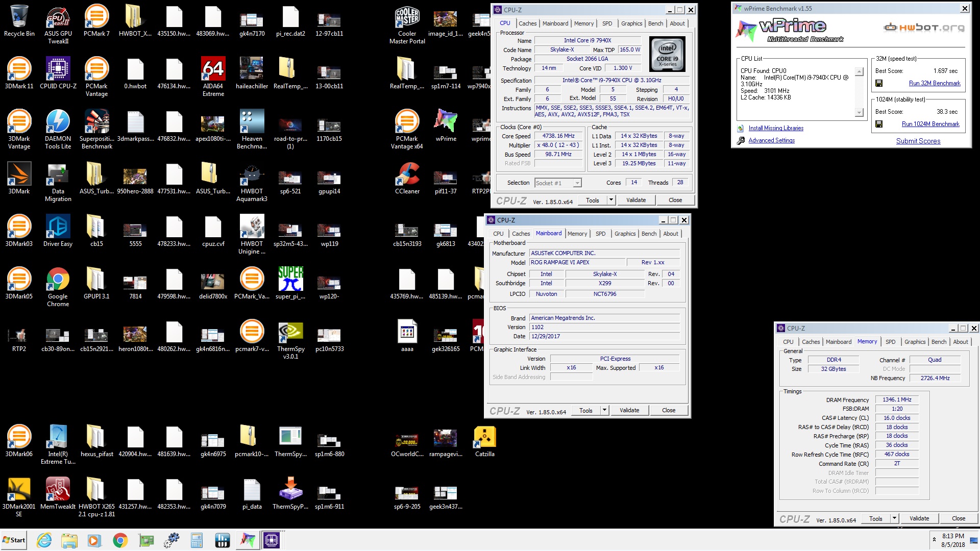The image size is (980, 551).
Task: Select Intel Extreme Tuning icon
Action: (x=58, y=444)
